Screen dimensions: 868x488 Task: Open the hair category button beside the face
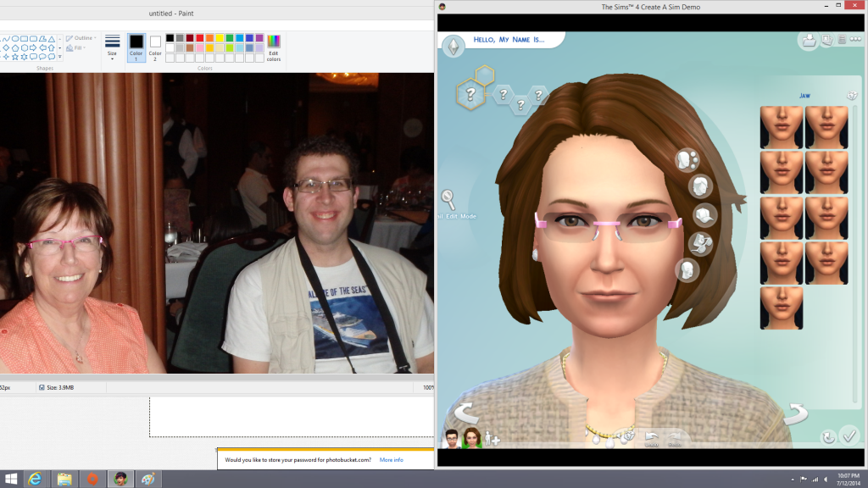[x=700, y=186]
